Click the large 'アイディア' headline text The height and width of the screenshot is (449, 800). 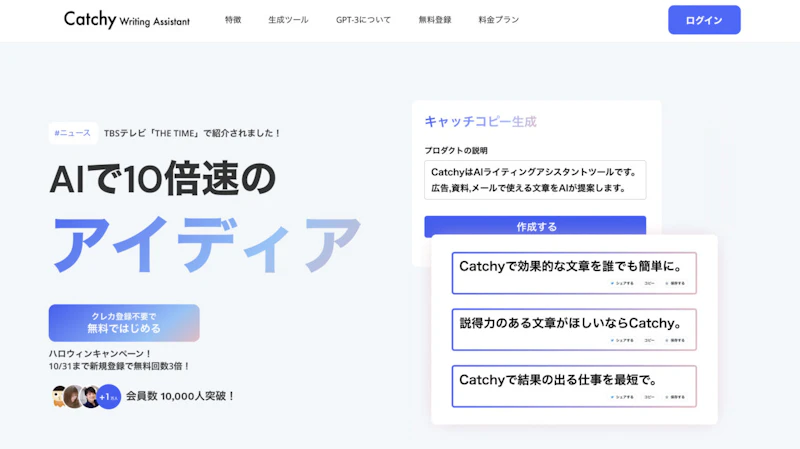207,245
